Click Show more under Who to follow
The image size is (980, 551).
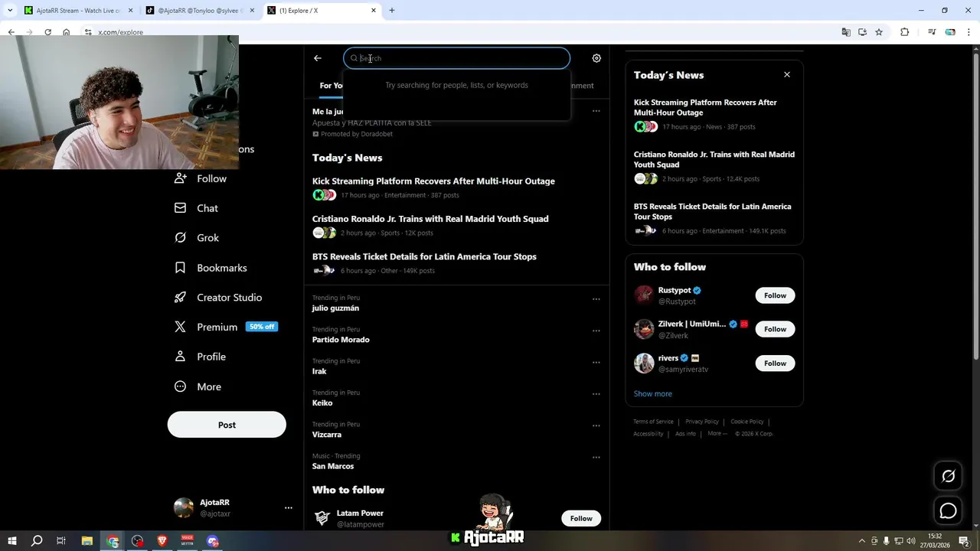pyautogui.click(x=652, y=393)
